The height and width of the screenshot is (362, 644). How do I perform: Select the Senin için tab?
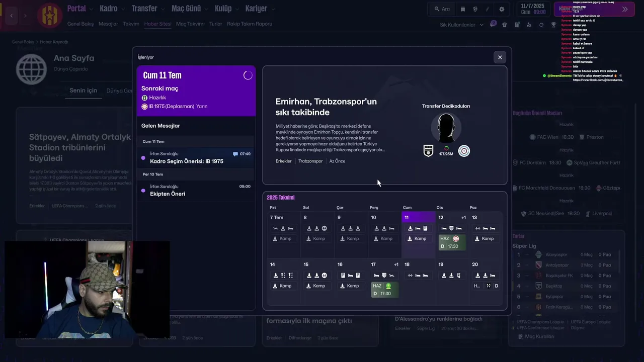click(83, 90)
